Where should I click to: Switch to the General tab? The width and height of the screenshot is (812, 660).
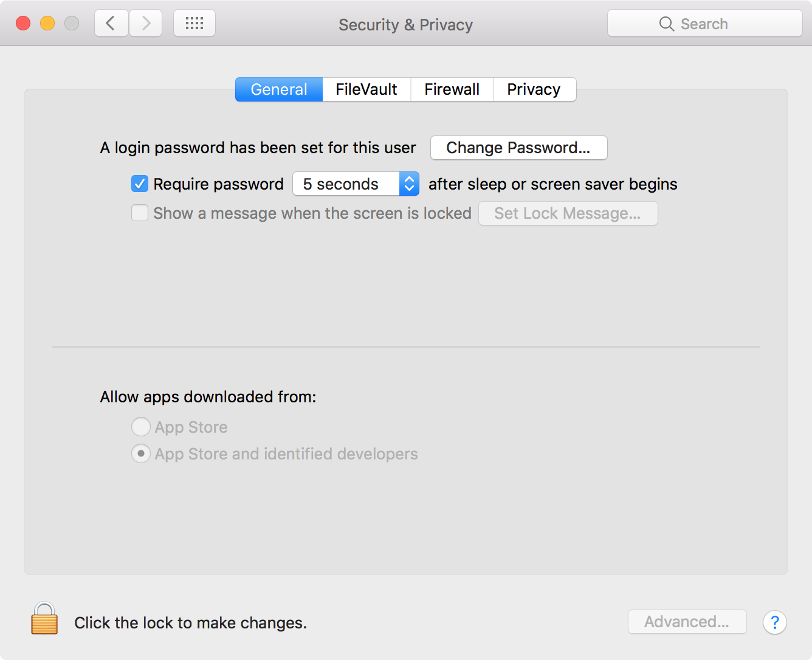tap(279, 89)
